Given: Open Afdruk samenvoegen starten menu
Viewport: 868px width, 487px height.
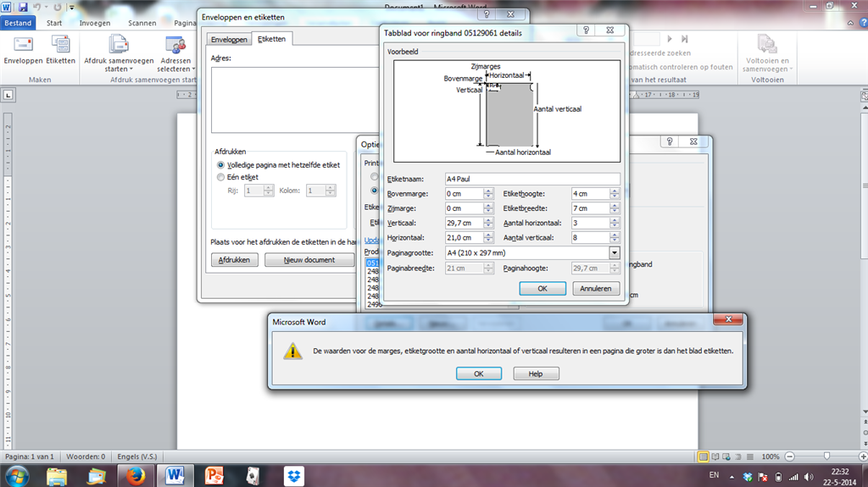Looking at the screenshot, I should point(119,53).
